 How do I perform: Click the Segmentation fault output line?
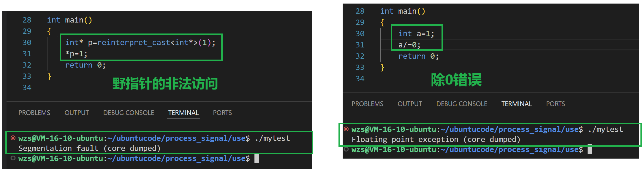pyautogui.click(x=89, y=148)
